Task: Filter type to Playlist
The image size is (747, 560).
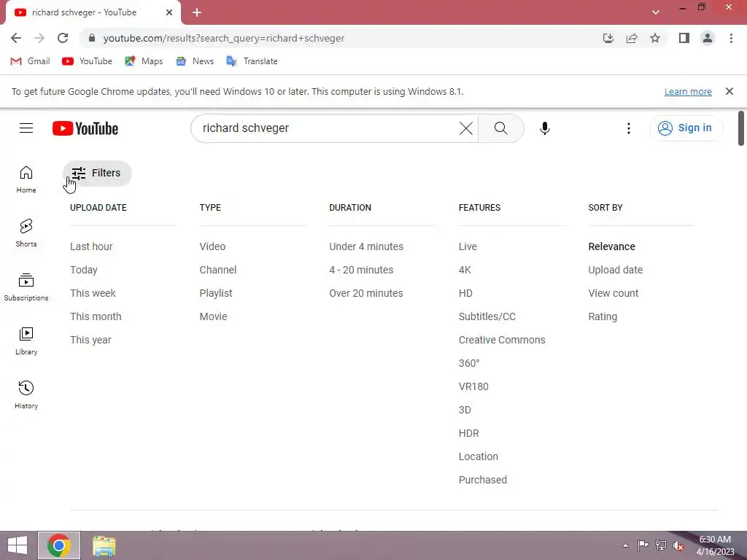Action: coord(216,293)
